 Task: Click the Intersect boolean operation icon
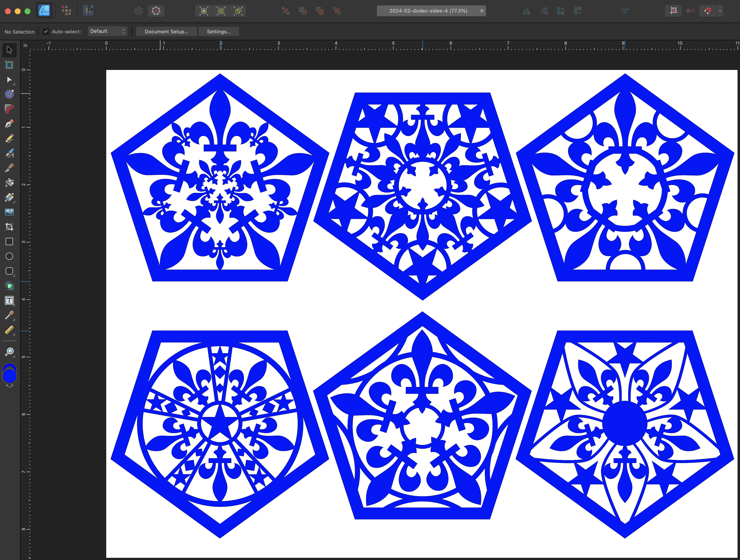click(320, 11)
